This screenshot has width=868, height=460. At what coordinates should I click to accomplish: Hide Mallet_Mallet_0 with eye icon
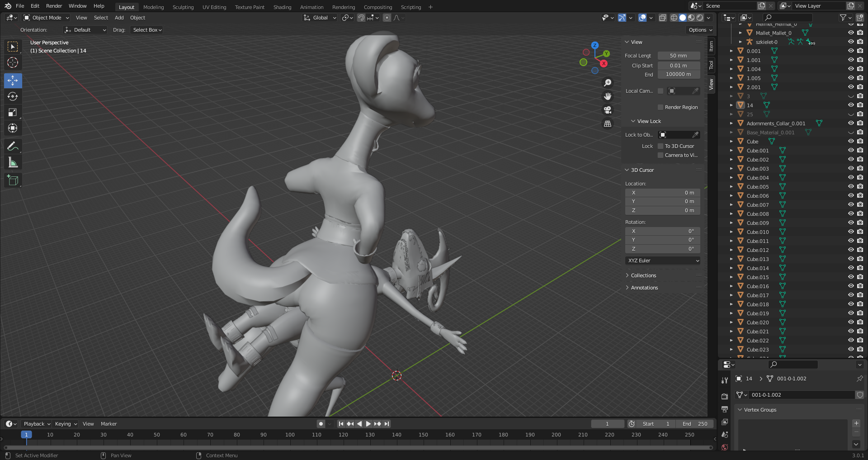851,33
